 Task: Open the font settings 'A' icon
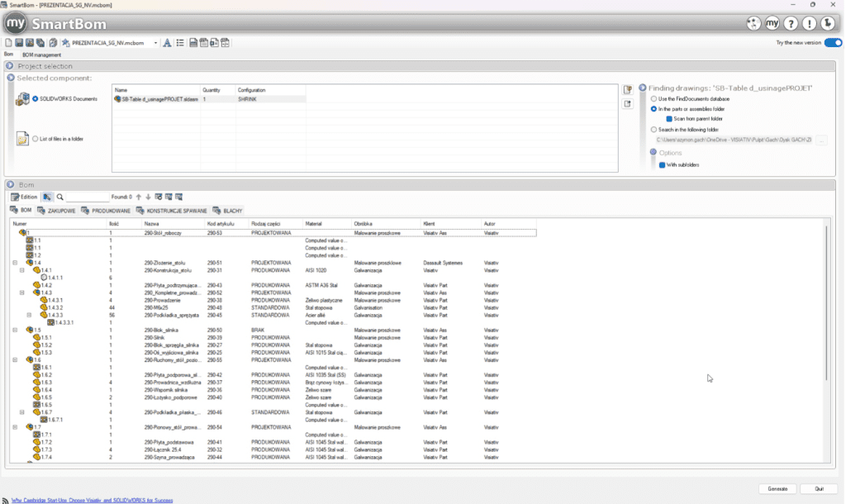point(167,43)
